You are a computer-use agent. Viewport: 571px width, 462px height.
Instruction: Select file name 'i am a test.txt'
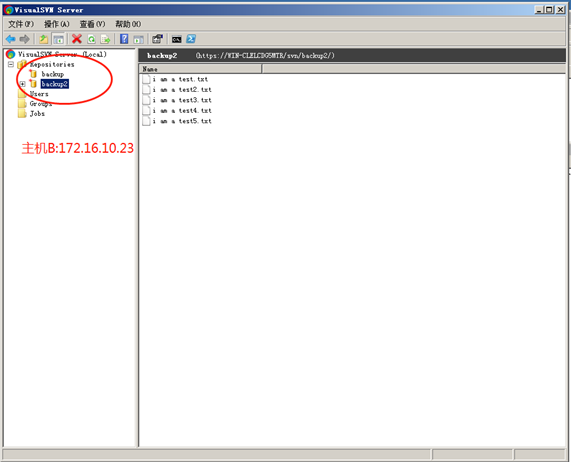point(180,79)
